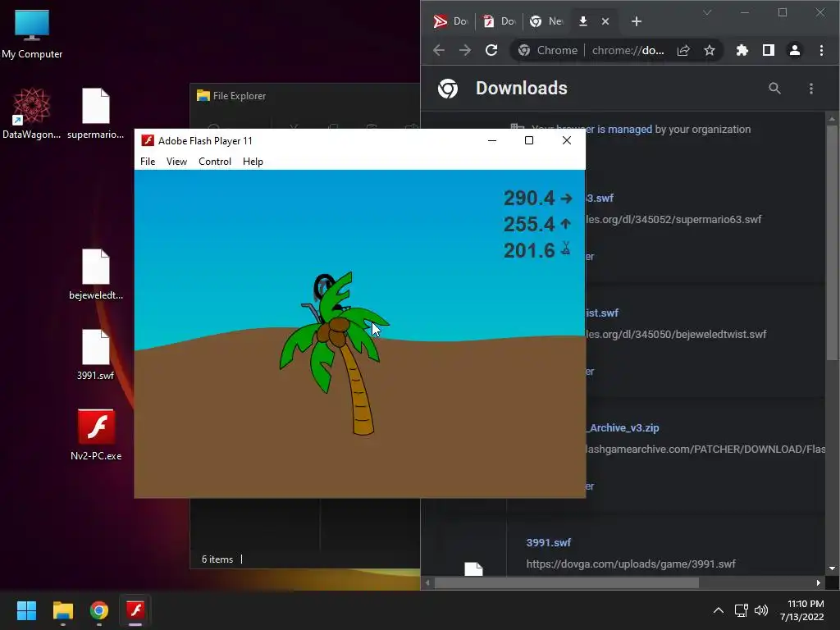Close the active Downloads tab

[x=605, y=21]
